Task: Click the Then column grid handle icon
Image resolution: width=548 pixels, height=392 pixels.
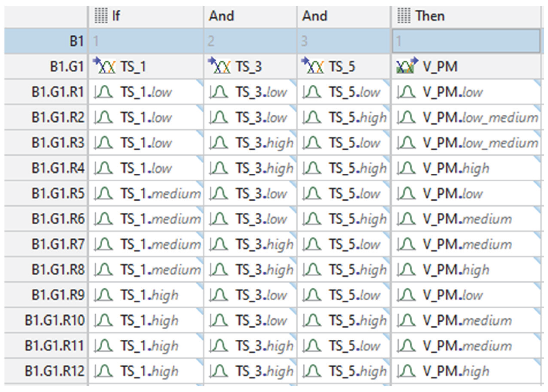Action: click(x=404, y=16)
